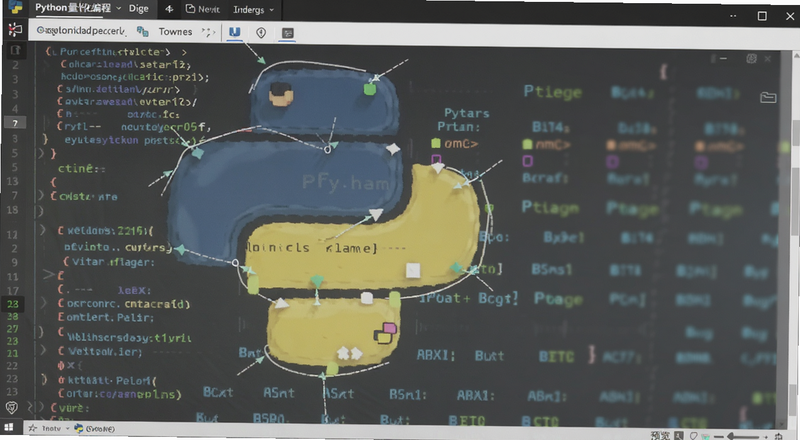
Task: Click the Bxbel cell
Action: click(563, 237)
